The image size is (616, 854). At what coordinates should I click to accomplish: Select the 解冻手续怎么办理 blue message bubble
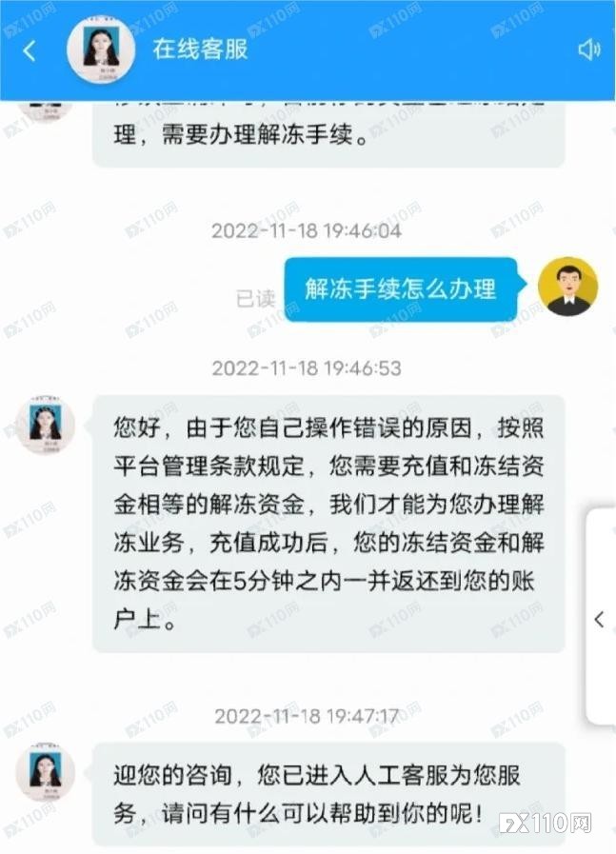coord(401,288)
